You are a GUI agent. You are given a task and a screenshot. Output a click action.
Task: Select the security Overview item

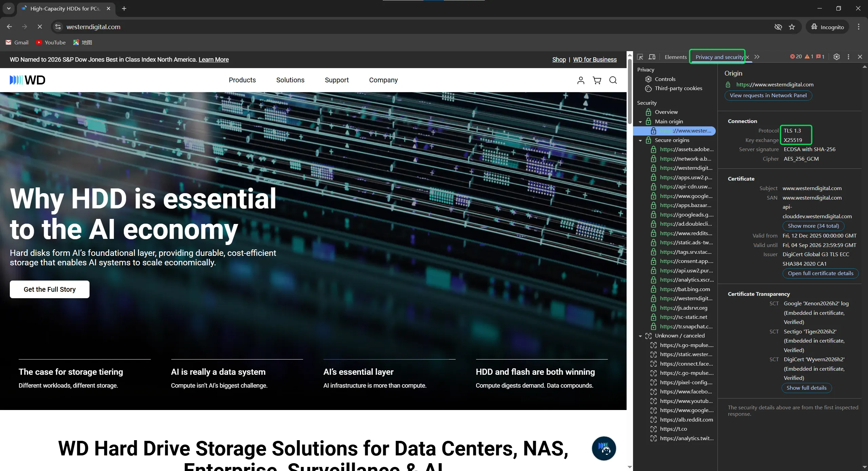click(x=666, y=112)
